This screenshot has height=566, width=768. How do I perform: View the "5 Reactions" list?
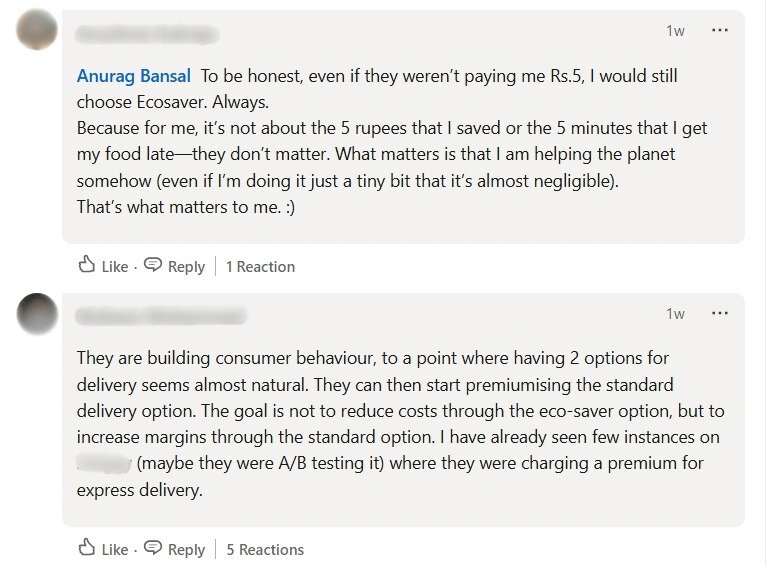[265, 550]
